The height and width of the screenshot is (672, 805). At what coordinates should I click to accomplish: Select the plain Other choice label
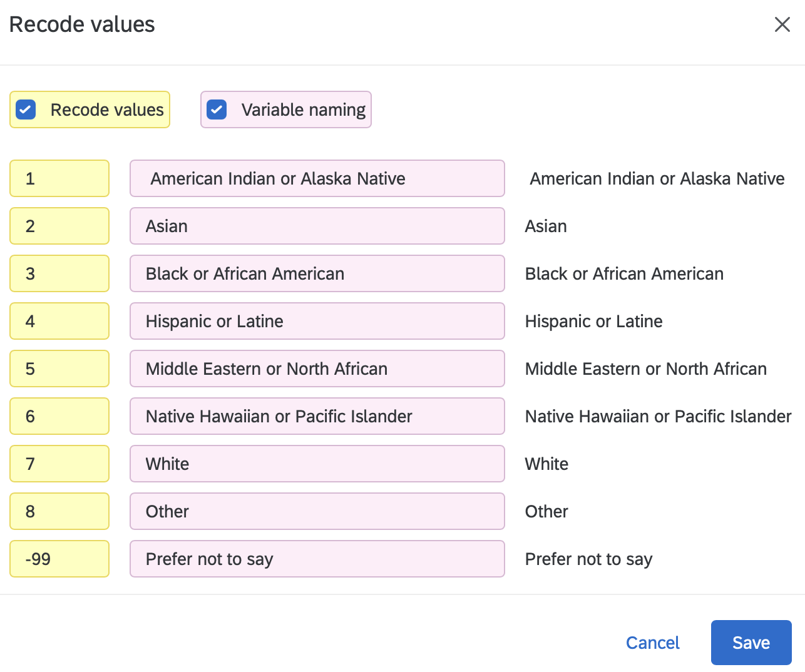click(x=546, y=511)
